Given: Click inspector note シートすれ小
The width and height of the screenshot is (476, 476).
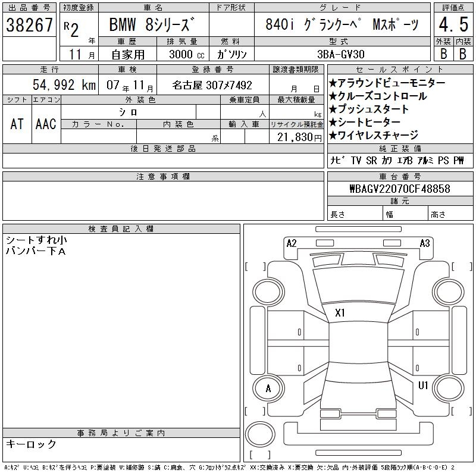Looking at the screenshot, I should tap(36, 240).
